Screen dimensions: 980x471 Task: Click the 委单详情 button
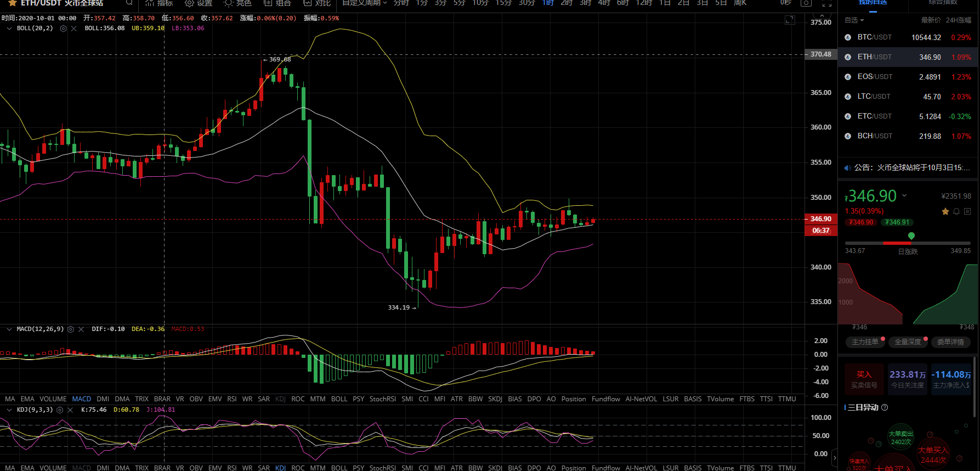pyautogui.click(x=950, y=342)
